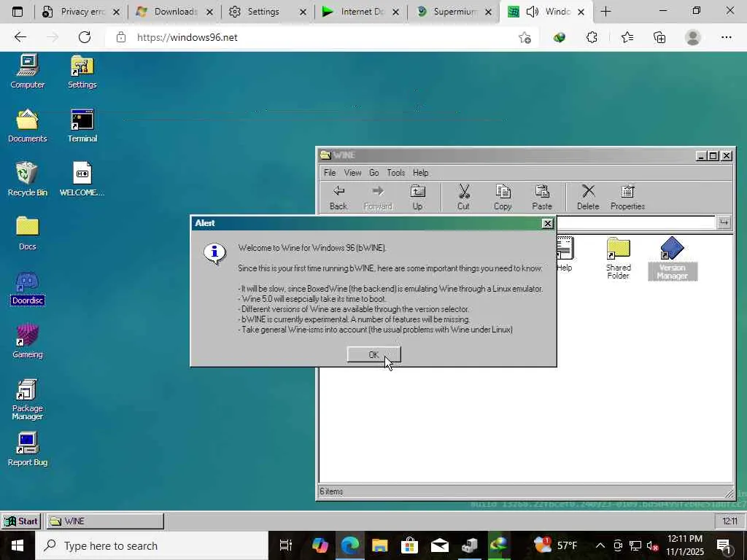Viewport: 747px width, 560px height.
Task: Click the Windows 96 Start button
Action: pyautogui.click(x=21, y=521)
